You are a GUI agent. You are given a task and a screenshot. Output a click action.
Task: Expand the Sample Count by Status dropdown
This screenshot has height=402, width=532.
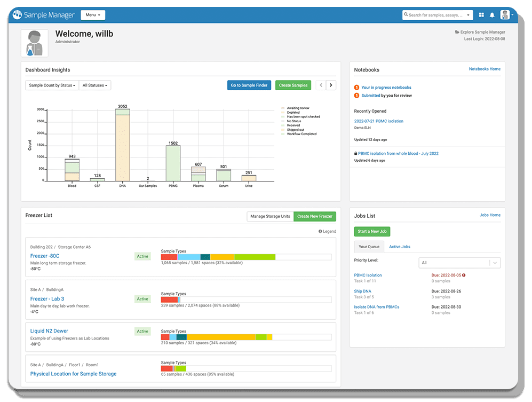coord(52,85)
